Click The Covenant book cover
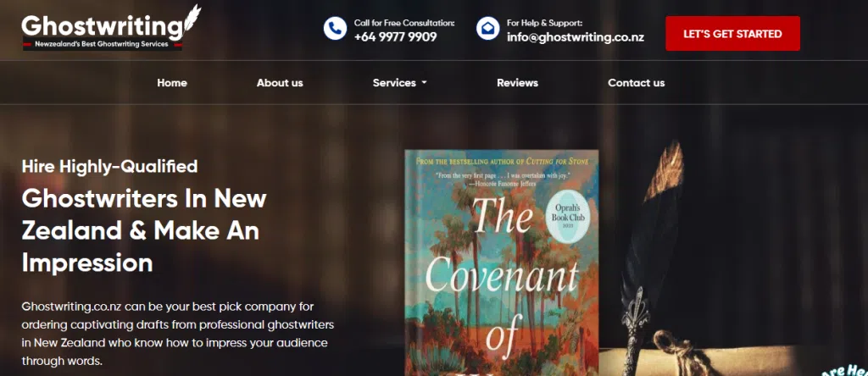The image size is (868, 376). 502,263
